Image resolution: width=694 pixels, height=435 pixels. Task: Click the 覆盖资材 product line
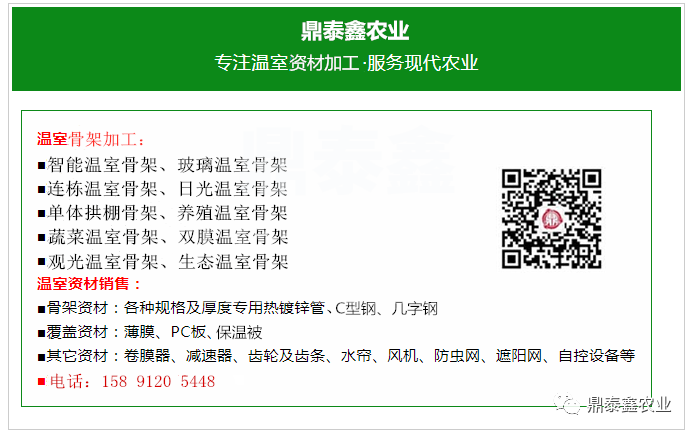(150, 332)
